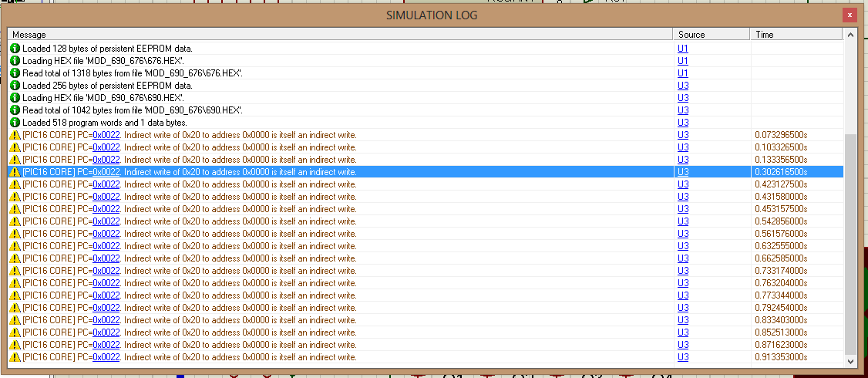Follow PC=0x0022 link in the 0.073296500s warning

pos(106,135)
